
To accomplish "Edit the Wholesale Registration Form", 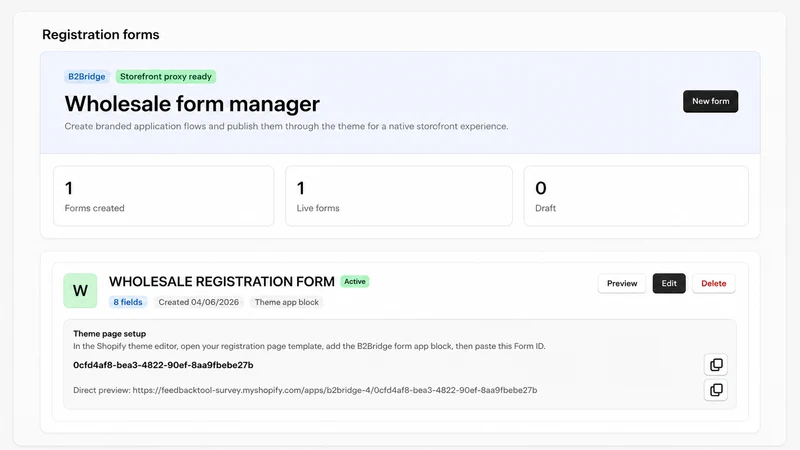I will point(669,283).
